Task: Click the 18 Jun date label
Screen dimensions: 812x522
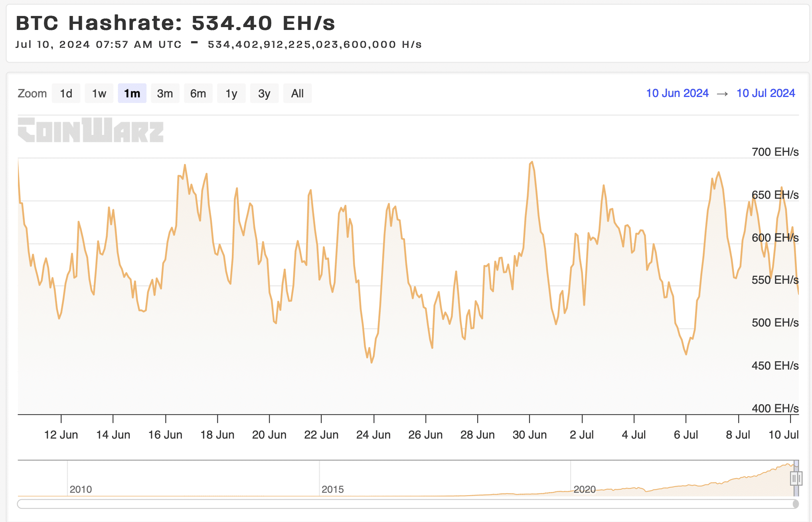Action: 217,435
